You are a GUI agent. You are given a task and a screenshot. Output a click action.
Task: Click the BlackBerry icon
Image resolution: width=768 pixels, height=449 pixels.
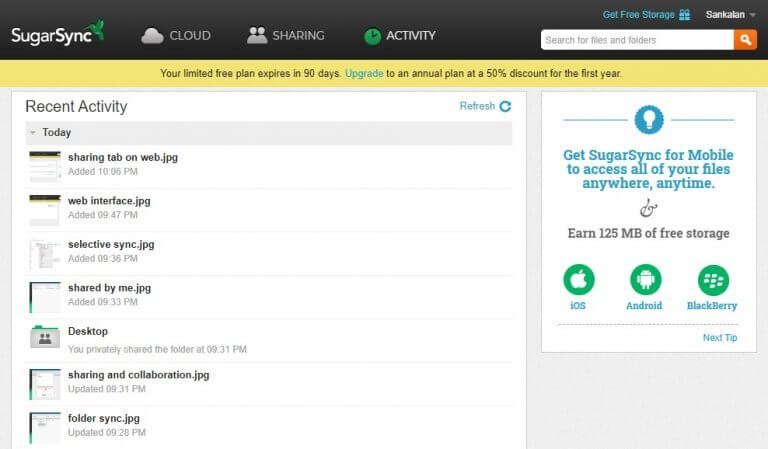click(713, 280)
